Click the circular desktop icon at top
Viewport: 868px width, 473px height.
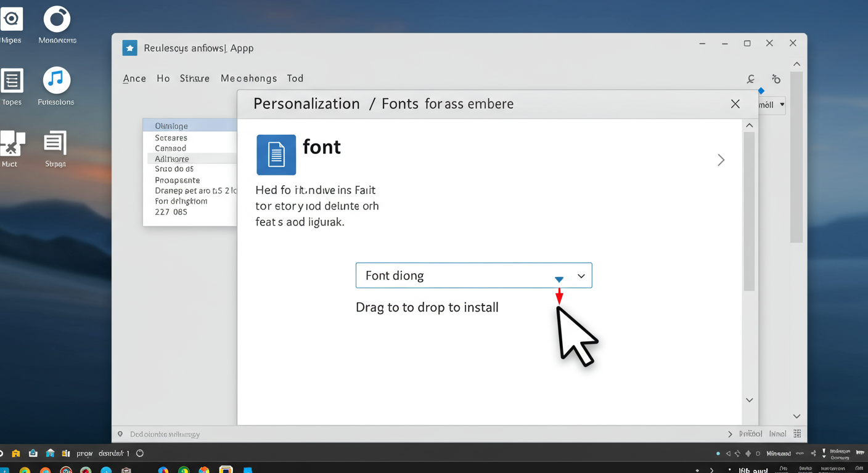click(x=57, y=20)
